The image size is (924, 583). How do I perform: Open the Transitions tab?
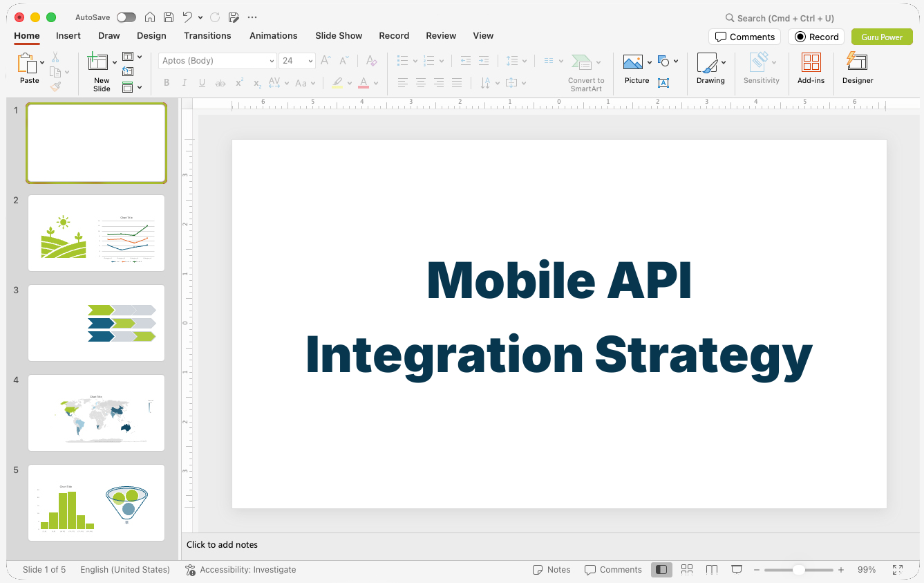tap(207, 36)
